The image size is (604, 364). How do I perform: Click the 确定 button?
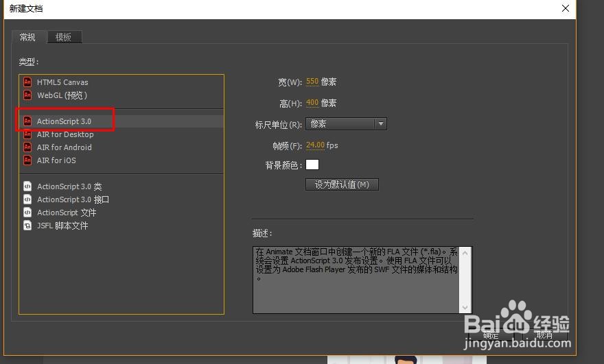coord(490,335)
